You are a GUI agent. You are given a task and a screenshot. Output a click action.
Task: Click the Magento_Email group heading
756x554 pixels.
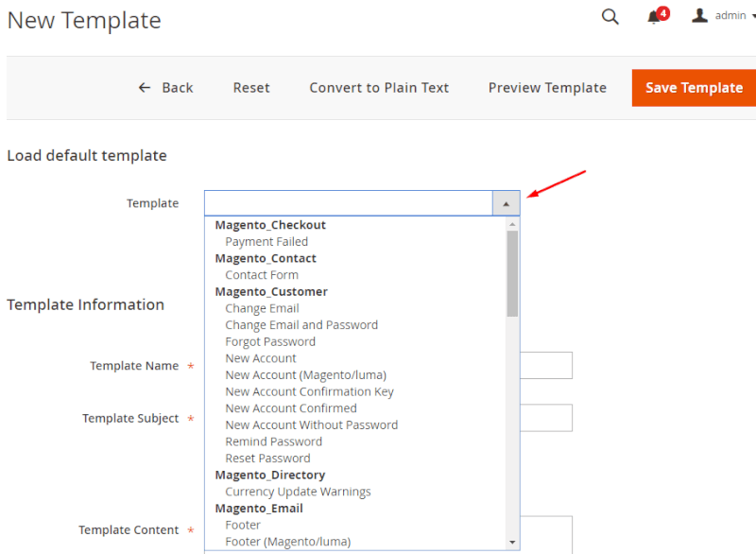coord(259,509)
